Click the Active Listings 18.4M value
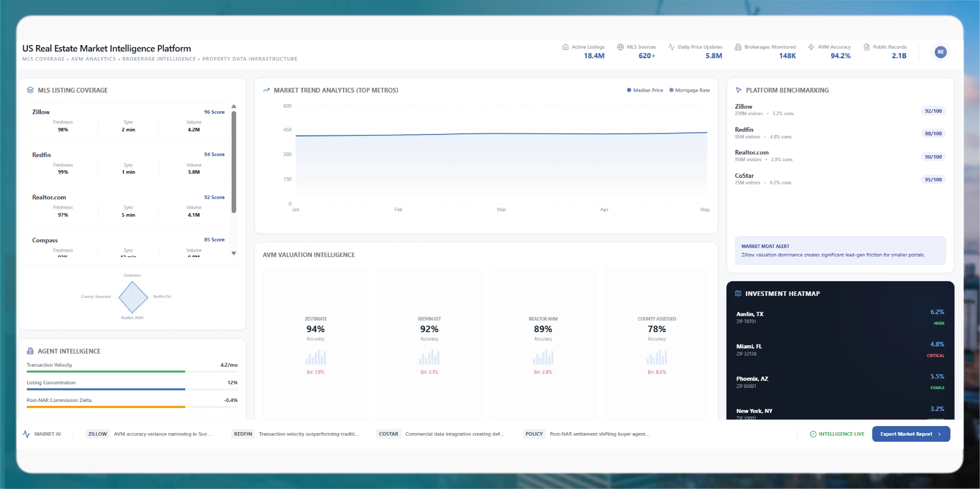Screen dimensions: 980x489 pos(594,56)
